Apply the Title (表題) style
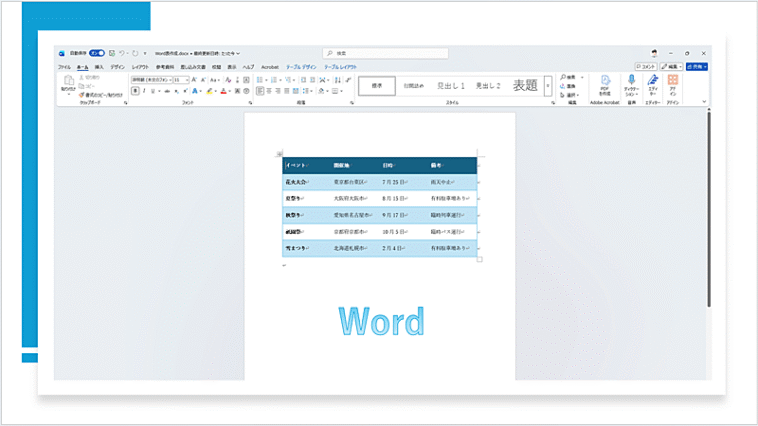Image resolution: width=758 pixels, height=426 pixels. pos(525,86)
